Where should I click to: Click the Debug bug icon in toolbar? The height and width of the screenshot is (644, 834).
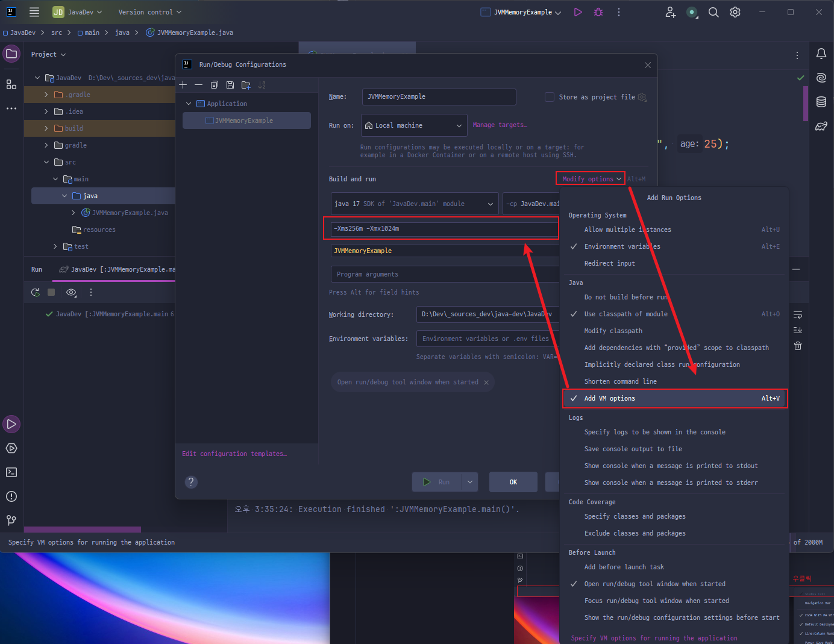(598, 12)
